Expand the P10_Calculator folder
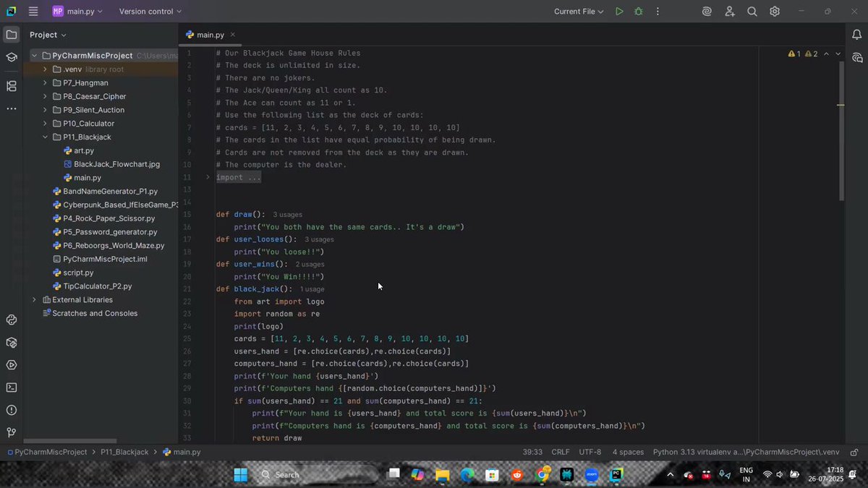The image size is (868, 488). coord(45,124)
